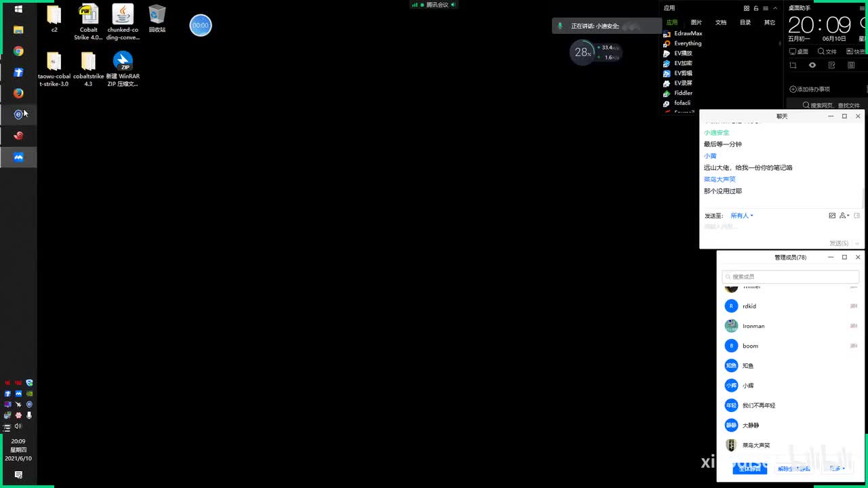
Task: Toggle rdkid's microphone mute icon
Action: tap(854, 306)
